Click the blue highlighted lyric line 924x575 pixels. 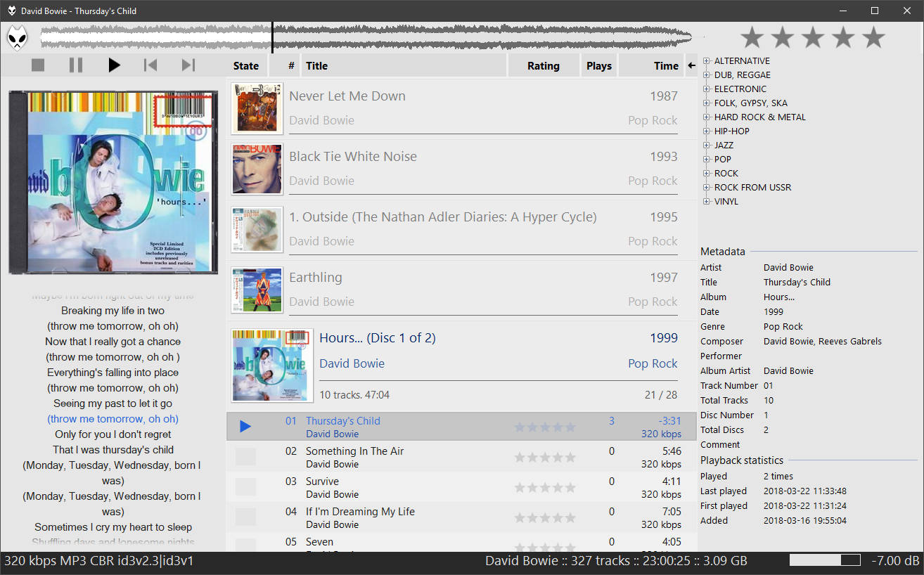pyautogui.click(x=113, y=419)
